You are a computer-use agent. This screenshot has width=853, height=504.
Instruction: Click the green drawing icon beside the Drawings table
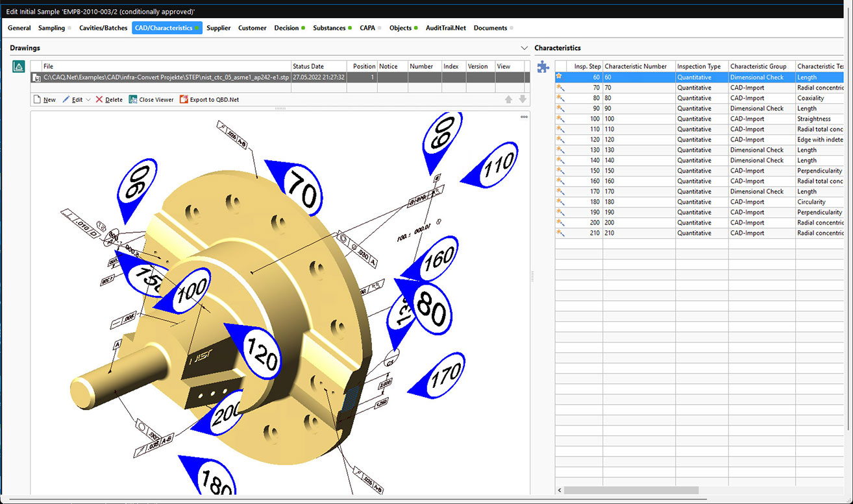[19, 67]
